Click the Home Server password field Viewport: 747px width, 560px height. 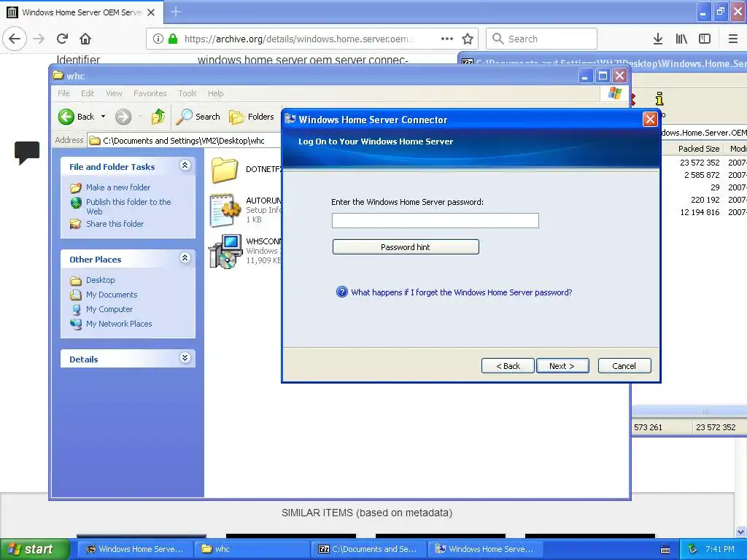tap(436, 220)
